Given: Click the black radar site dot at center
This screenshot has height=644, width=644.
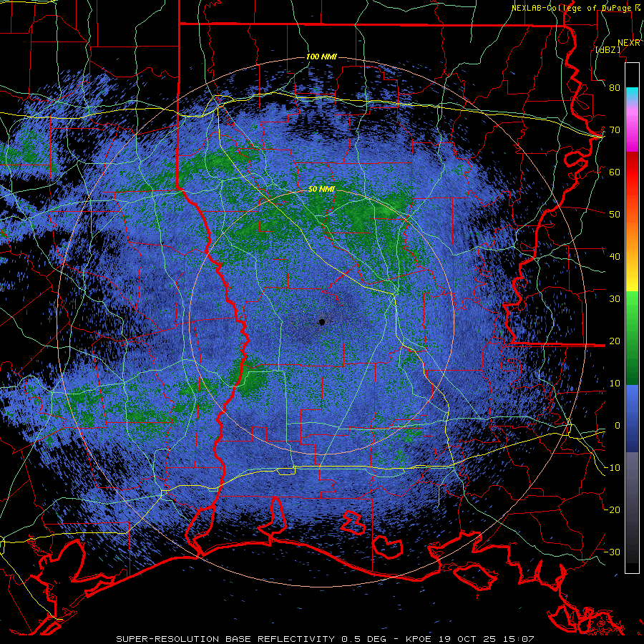Looking at the screenshot, I should (322, 323).
